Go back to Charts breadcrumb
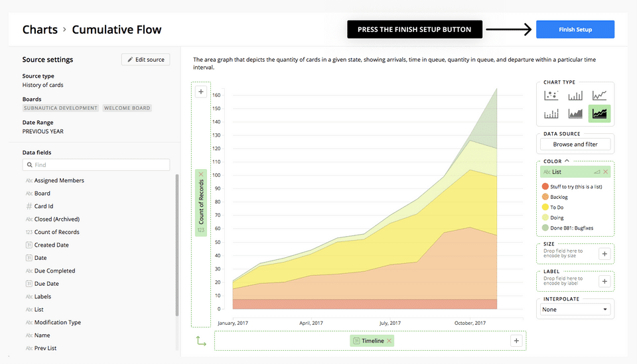The width and height of the screenshot is (637, 364). coord(40,30)
